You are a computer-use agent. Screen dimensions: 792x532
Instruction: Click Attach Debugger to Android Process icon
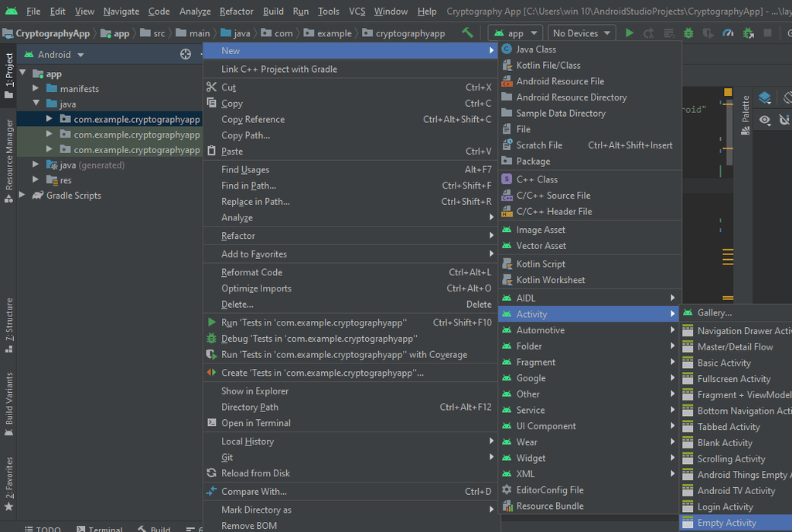[x=748, y=33]
